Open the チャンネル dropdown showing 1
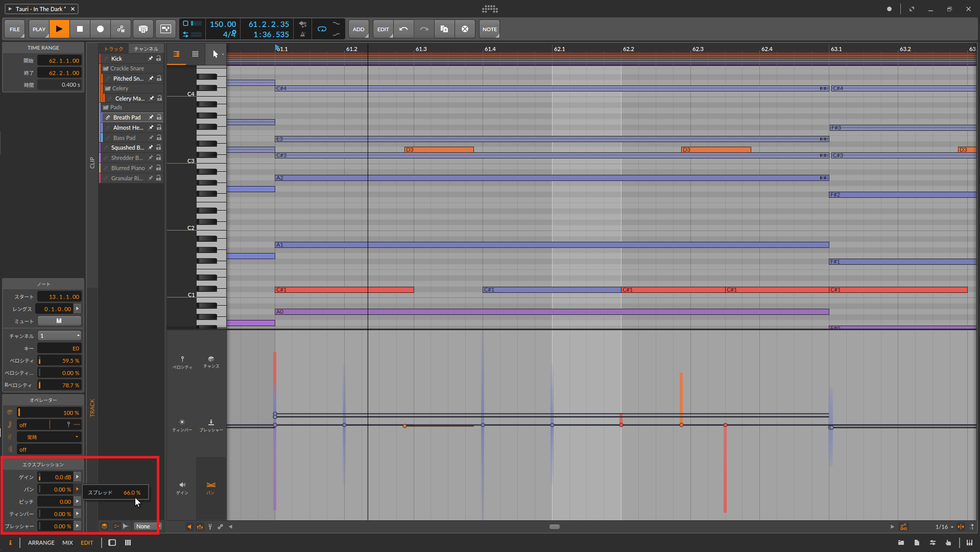This screenshot has height=552, width=980. [x=59, y=336]
